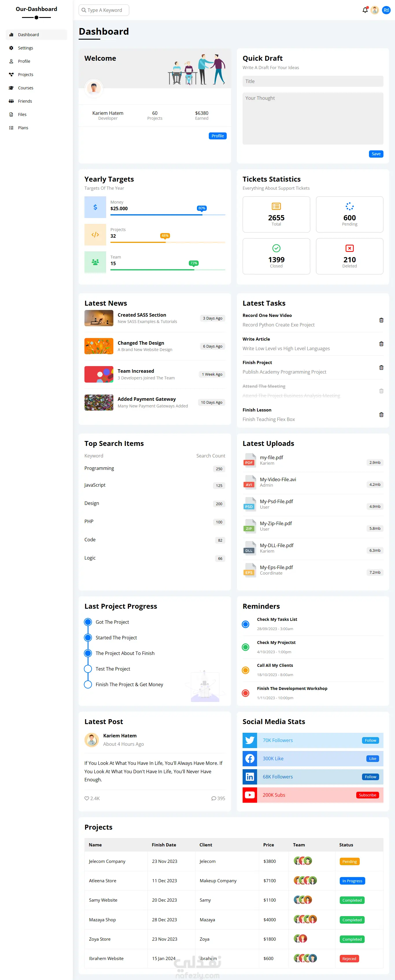Click the Created SASS Section news thumbnail
Viewport: 395px width, 980px height.
coord(99,318)
